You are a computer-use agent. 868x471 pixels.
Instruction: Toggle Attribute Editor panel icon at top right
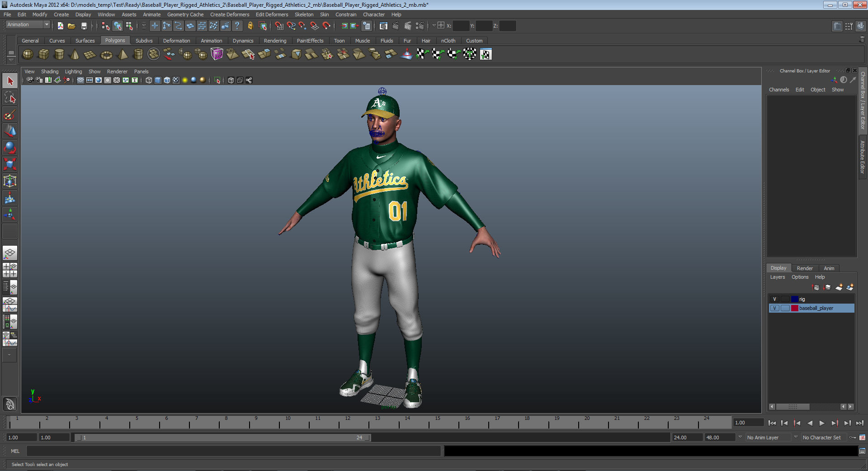837,26
